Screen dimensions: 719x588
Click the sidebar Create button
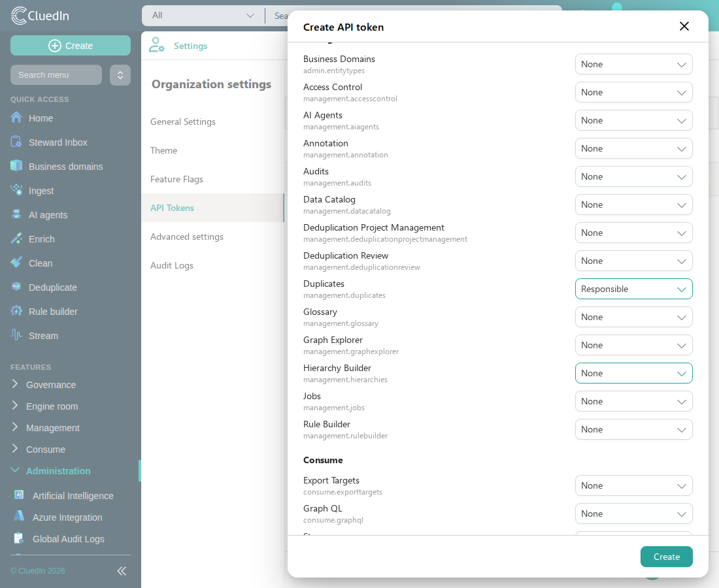coord(71,45)
